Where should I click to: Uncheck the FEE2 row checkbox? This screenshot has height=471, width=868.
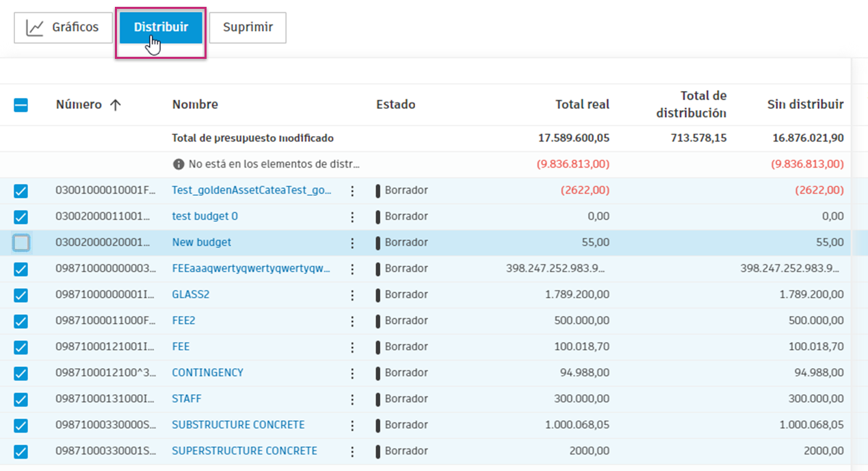coord(21,321)
